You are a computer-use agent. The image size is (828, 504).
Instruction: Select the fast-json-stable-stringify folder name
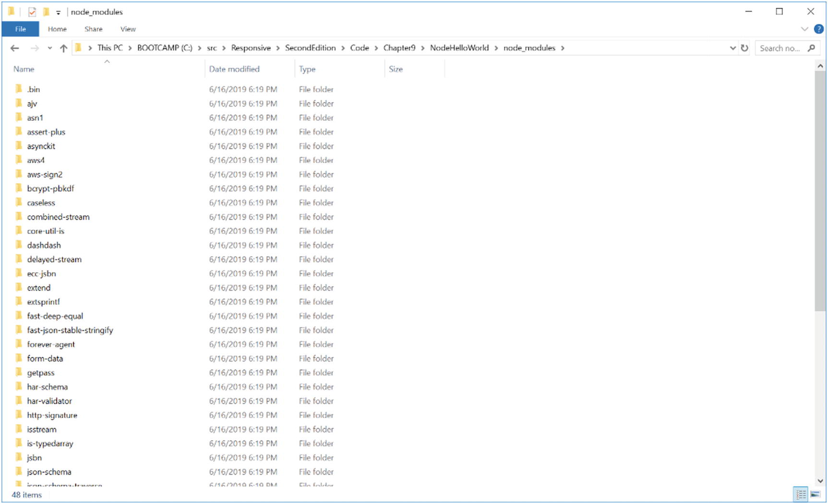point(70,330)
